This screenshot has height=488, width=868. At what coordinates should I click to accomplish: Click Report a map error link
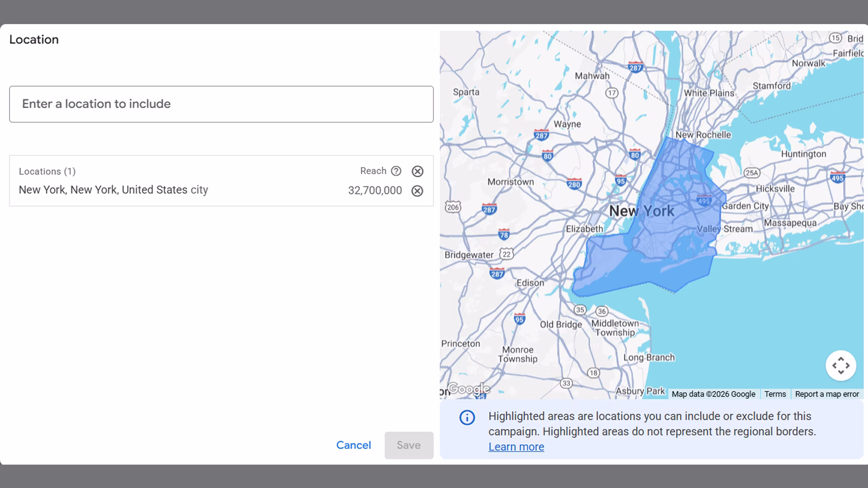tap(827, 394)
